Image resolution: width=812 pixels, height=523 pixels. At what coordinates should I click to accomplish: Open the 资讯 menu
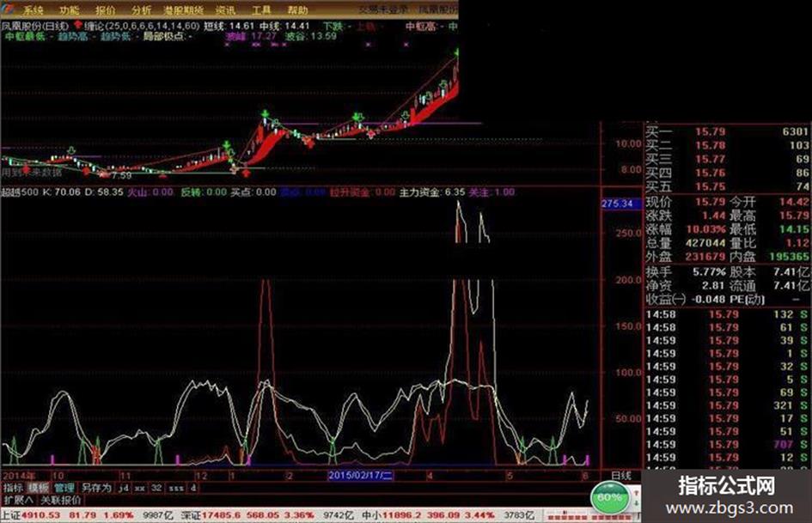coord(225,9)
